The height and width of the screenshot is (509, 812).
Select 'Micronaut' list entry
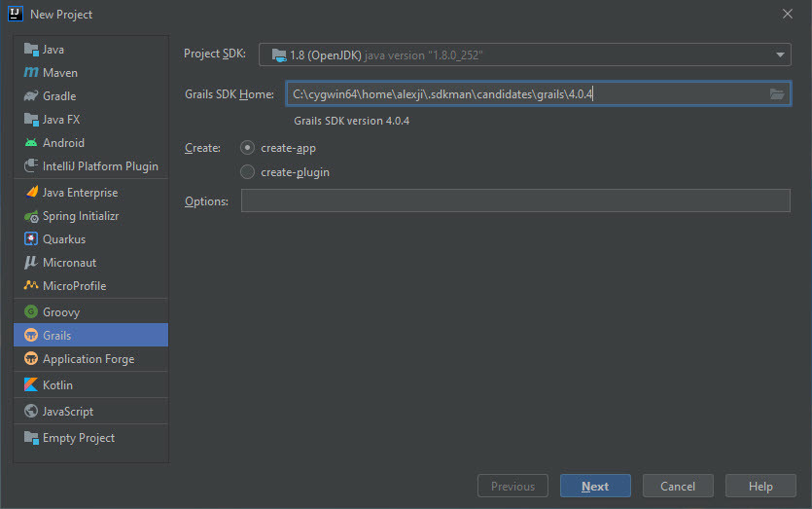tap(69, 263)
